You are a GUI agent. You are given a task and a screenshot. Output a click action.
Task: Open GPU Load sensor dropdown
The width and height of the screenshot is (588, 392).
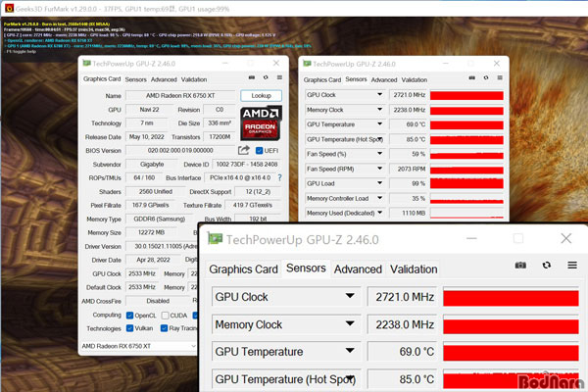tap(379, 183)
